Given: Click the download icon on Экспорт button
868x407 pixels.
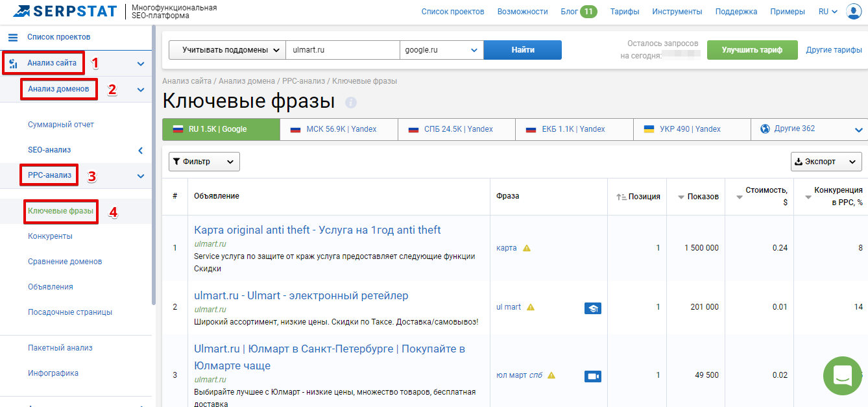Looking at the screenshot, I should click(x=799, y=162).
